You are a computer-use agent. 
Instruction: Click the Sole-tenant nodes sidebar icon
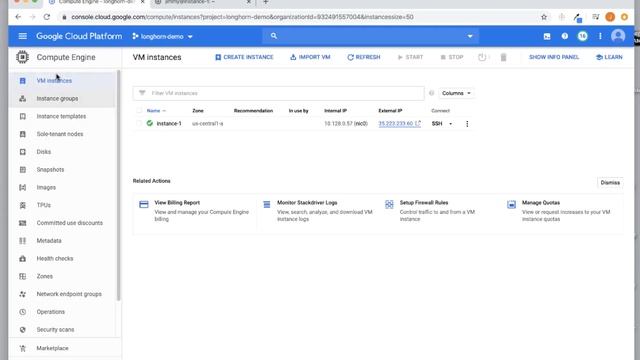22,134
